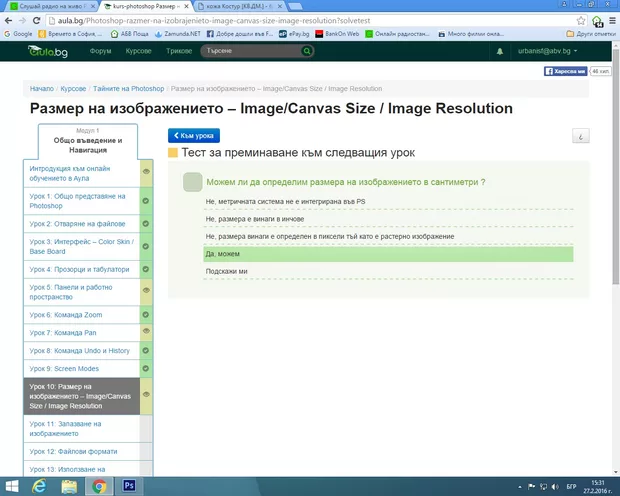
Task: Click the download arrow icon beside lesson title
Action: (x=580, y=136)
